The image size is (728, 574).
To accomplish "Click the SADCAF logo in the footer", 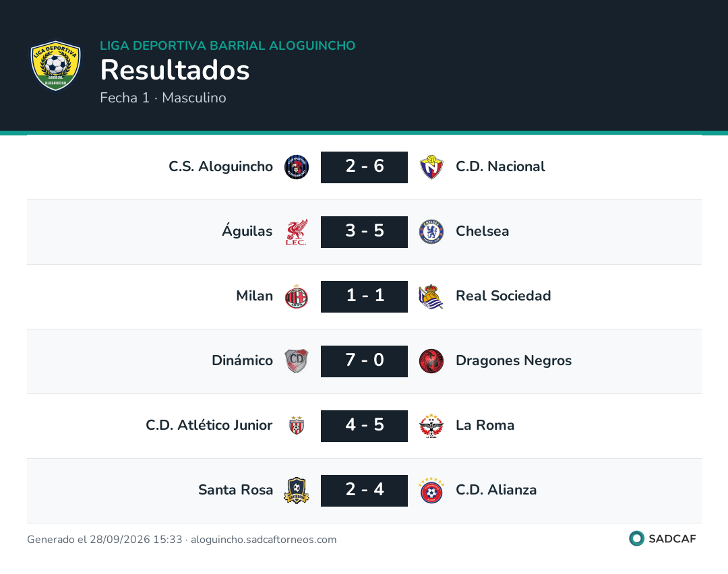I will point(663,538).
